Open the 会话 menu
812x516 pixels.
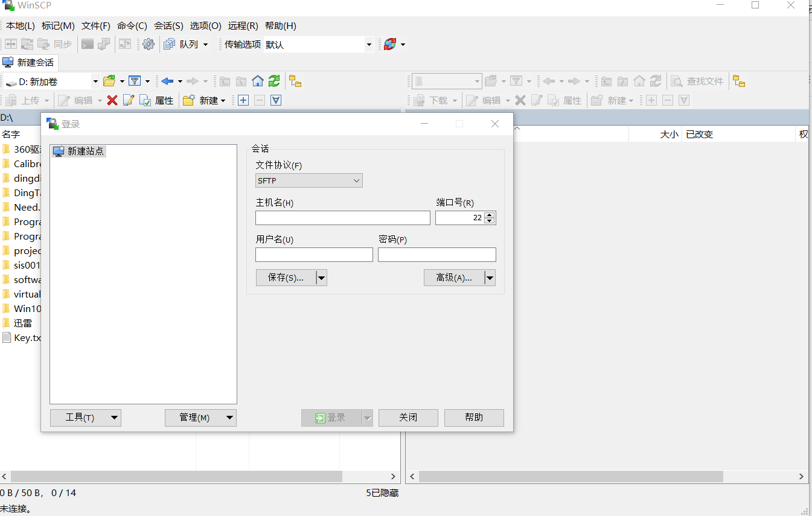pyautogui.click(x=168, y=25)
